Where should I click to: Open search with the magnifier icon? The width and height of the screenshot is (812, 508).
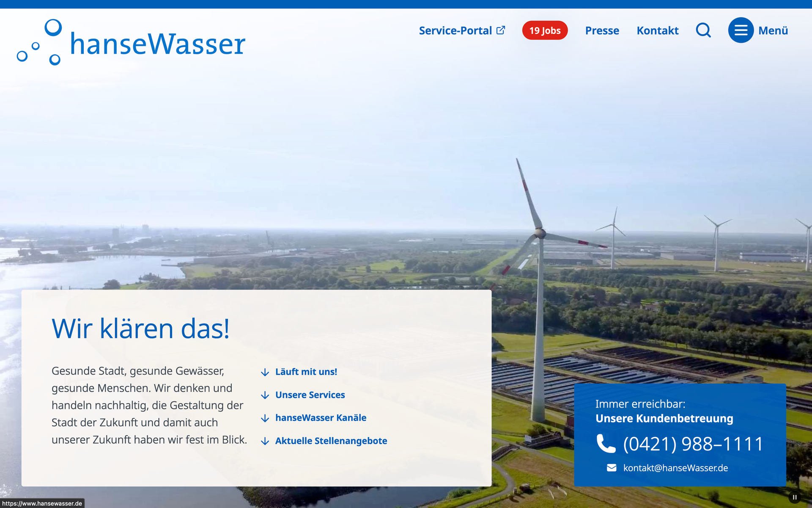703,30
